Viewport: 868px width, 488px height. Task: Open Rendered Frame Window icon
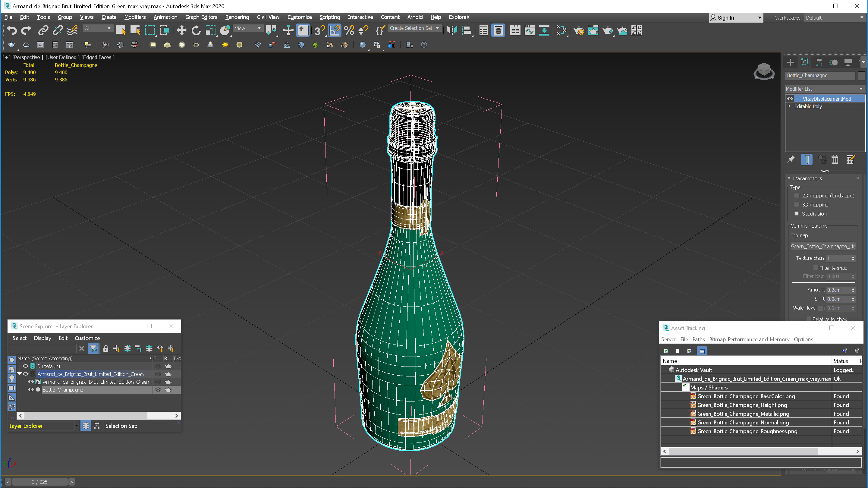coord(593,31)
